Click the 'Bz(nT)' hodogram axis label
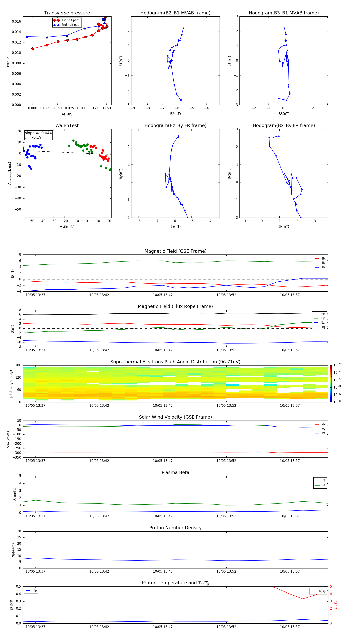 coord(175,227)
